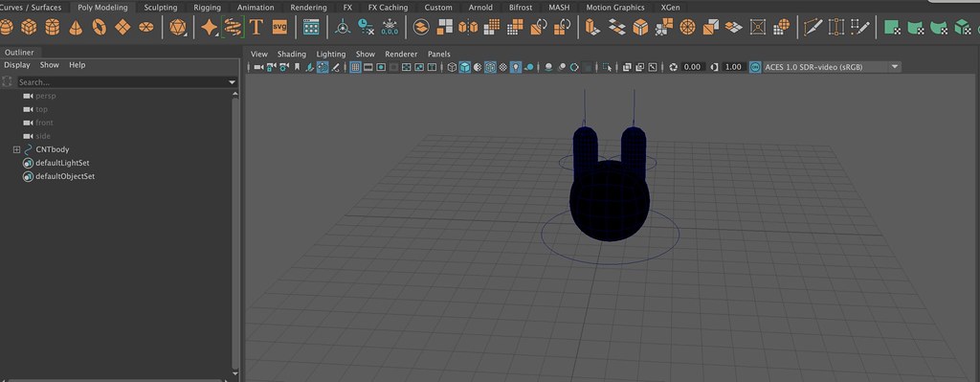The width and height of the screenshot is (980, 382).
Task: Toggle the film gate display
Action: [x=368, y=67]
